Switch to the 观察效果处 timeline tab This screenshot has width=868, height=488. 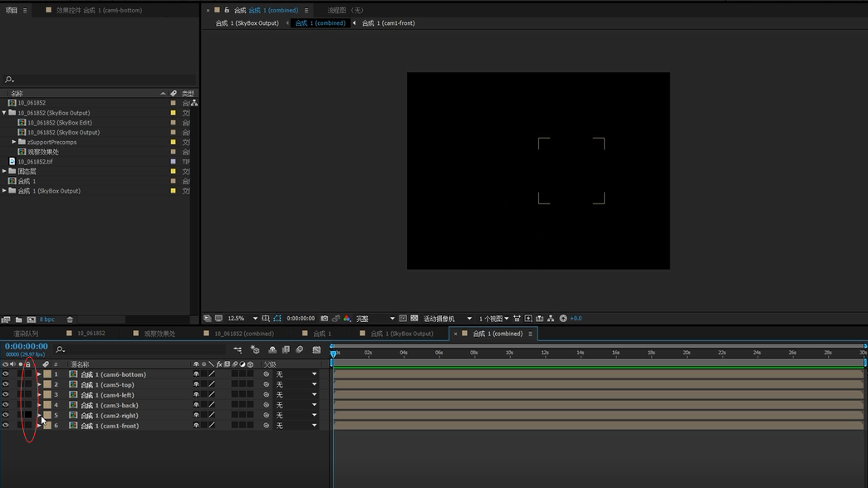[x=159, y=334]
